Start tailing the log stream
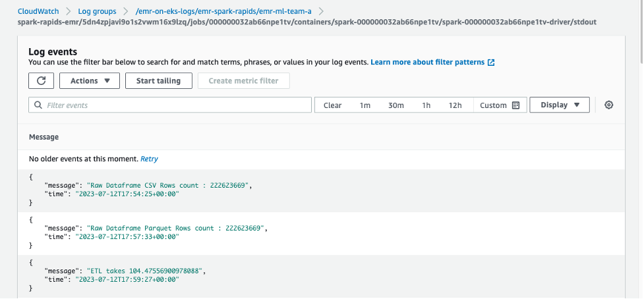Image resolution: width=644 pixels, height=299 pixels. (159, 81)
